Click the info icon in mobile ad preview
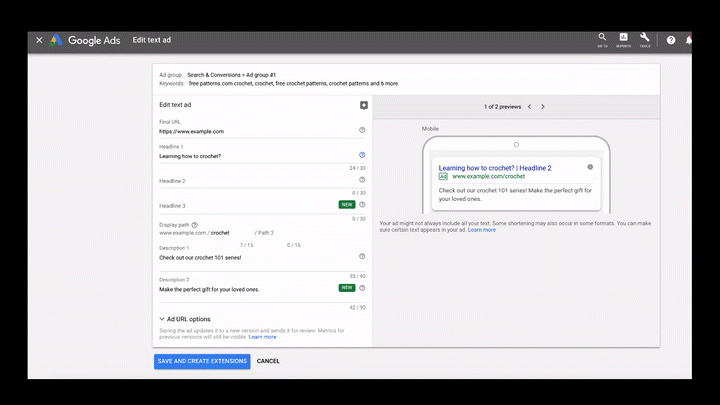Image resolution: width=720 pixels, height=405 pixels. (x=590, y=167)
